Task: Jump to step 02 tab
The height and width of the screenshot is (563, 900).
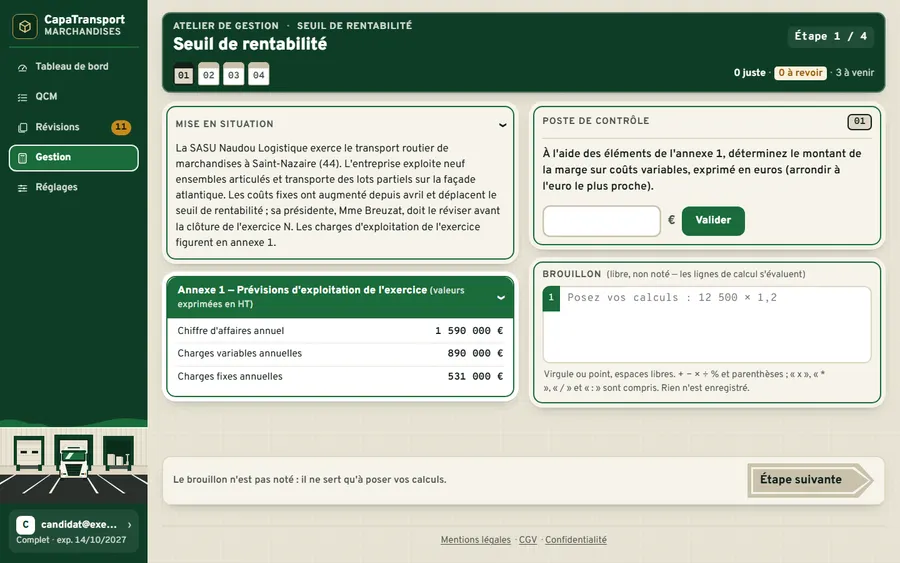Action: click(208, 75)
